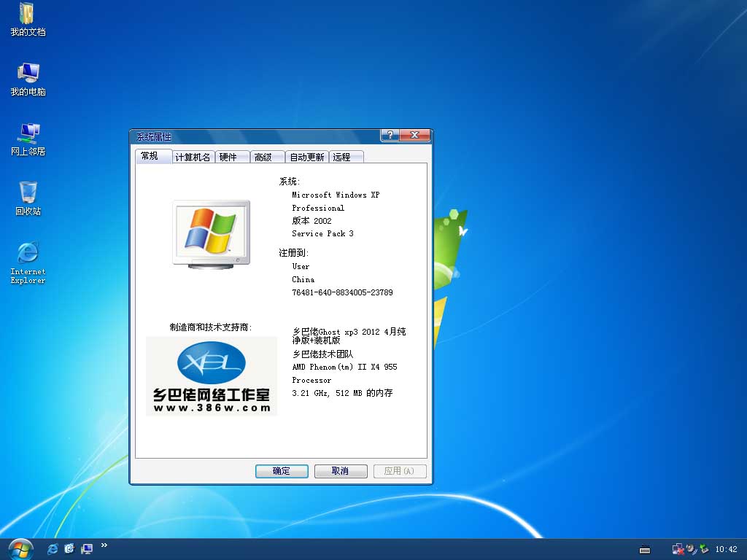Click the 取消 button
Image resolution: width=747 pixels, height=560 pixels.
click(x=341, y=471)
